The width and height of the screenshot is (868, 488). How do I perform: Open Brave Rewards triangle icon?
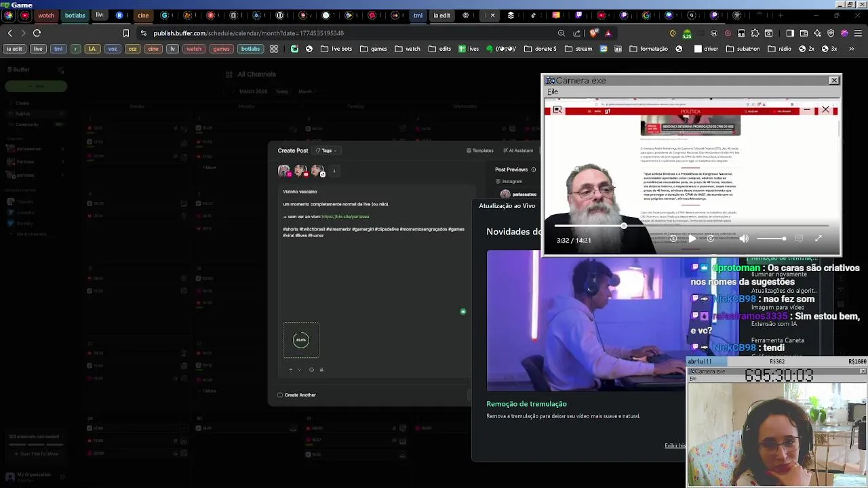pos(608,33)
